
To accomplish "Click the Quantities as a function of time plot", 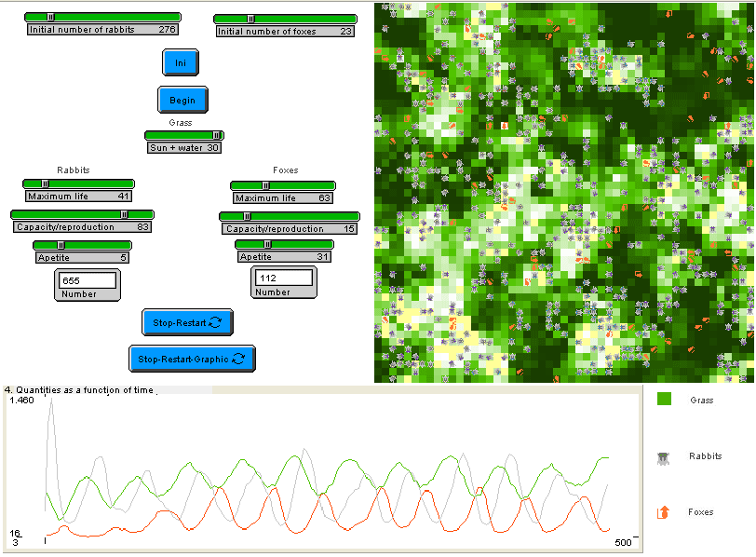I will [x=326, y=466].
